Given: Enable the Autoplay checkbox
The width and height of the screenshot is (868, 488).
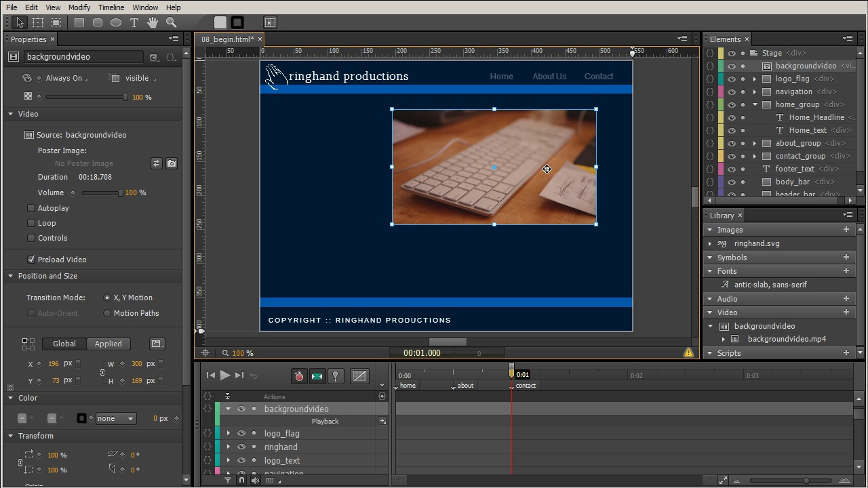Looking at the screenshot, I should tap(31, 208).
